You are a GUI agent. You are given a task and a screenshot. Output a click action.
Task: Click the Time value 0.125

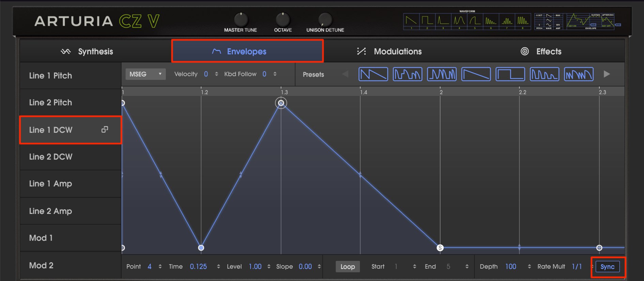coord(198,267)
